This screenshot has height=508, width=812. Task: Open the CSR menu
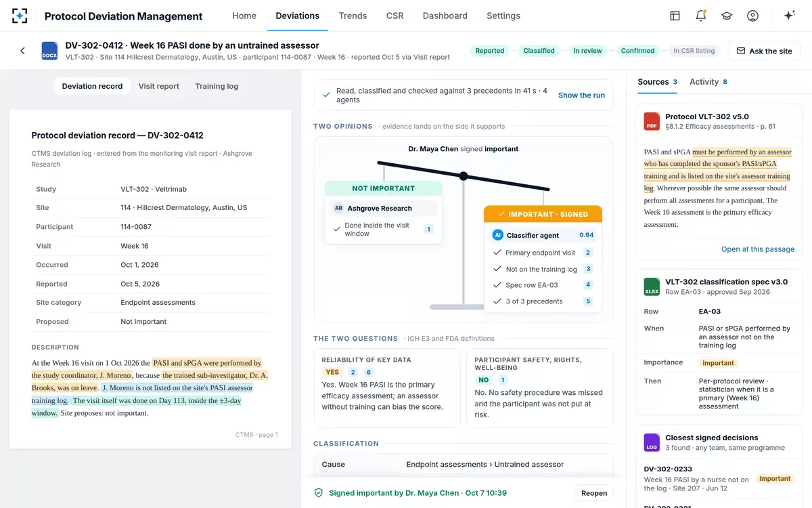click(394, 16)
